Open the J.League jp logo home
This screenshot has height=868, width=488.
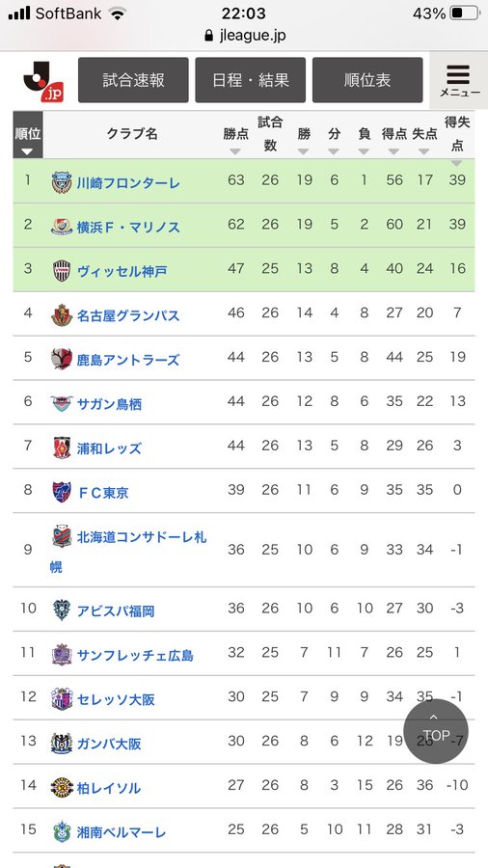43,80
